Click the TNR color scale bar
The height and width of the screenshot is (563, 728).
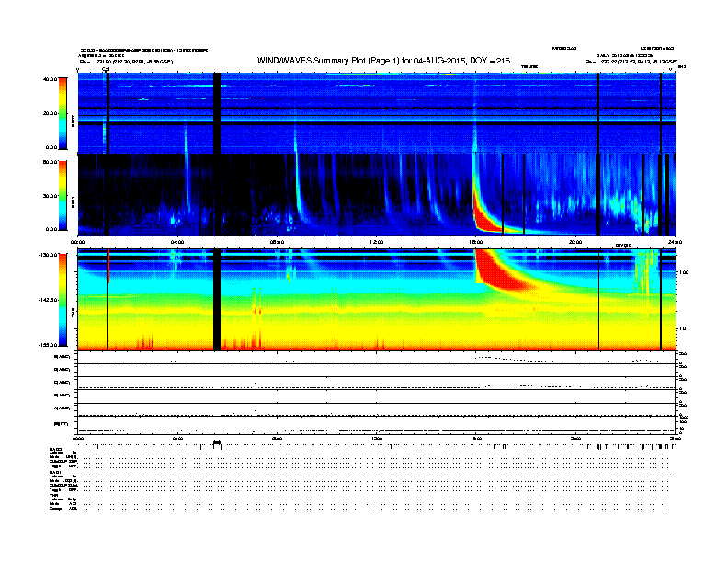tap(63, 300)
